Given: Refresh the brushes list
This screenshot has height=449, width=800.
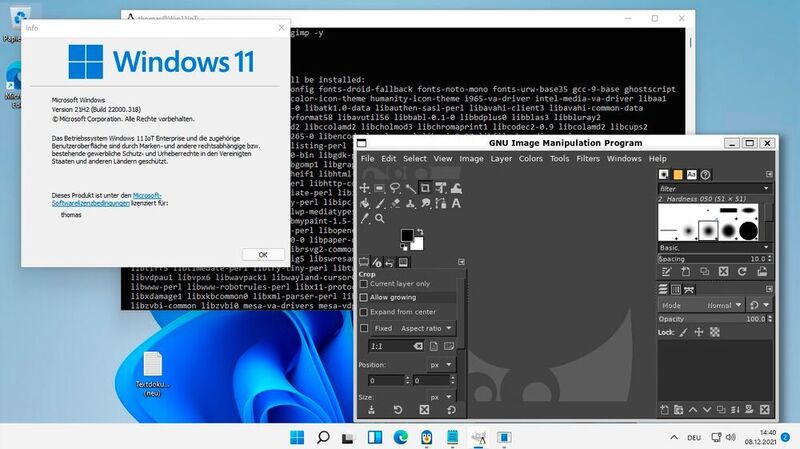Looking at the screenshot, I should [742, 272].
